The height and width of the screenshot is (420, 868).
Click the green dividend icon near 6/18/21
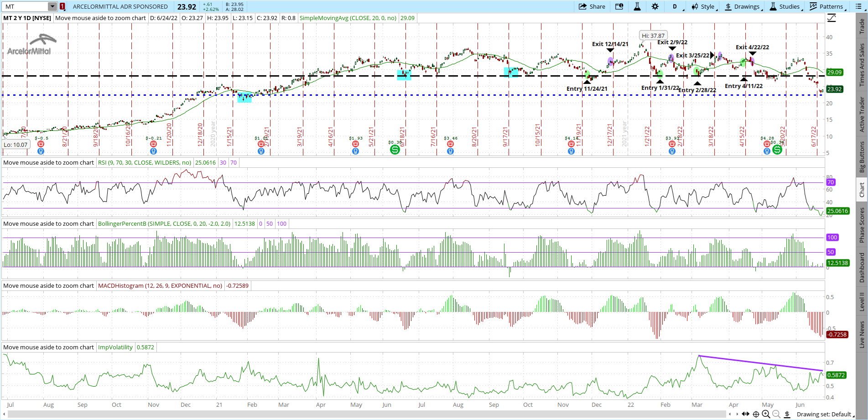395,149
